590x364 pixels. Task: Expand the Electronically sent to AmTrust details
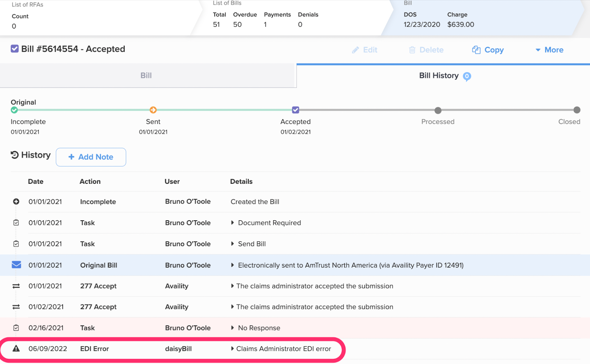(233, 265)
